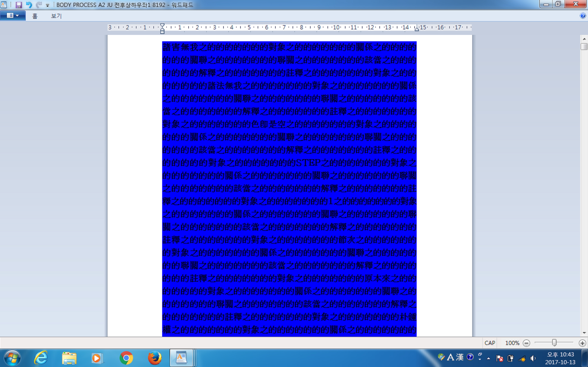Switch to the 보기 ribbon tab

coord(56,16)
